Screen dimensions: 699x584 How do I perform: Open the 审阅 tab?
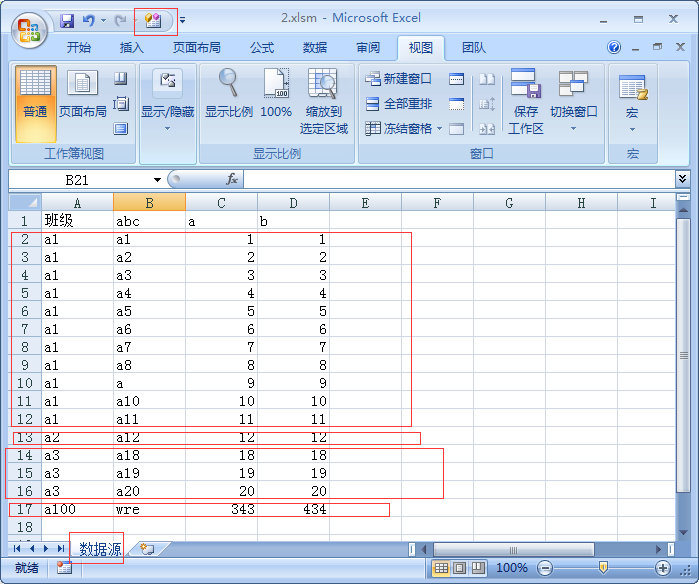368,48
